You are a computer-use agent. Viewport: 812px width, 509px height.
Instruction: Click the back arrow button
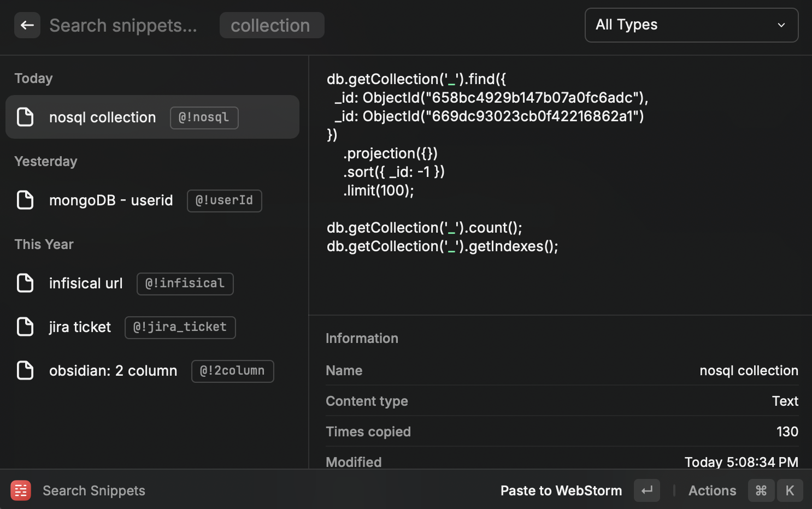click(x=27, y=25)
